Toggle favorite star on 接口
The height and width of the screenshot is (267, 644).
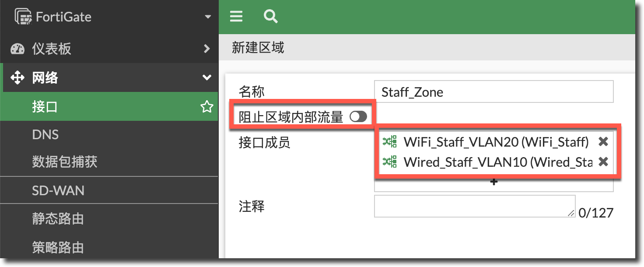206,106
